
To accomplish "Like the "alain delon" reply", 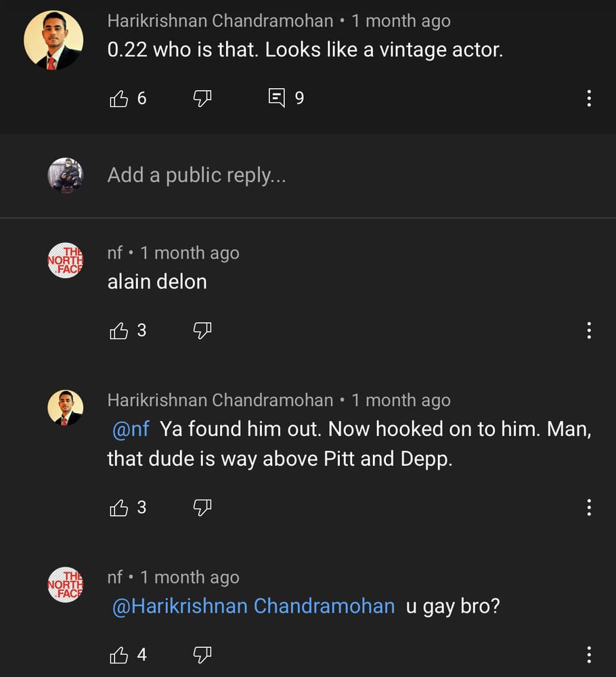I will pos(119,330).
